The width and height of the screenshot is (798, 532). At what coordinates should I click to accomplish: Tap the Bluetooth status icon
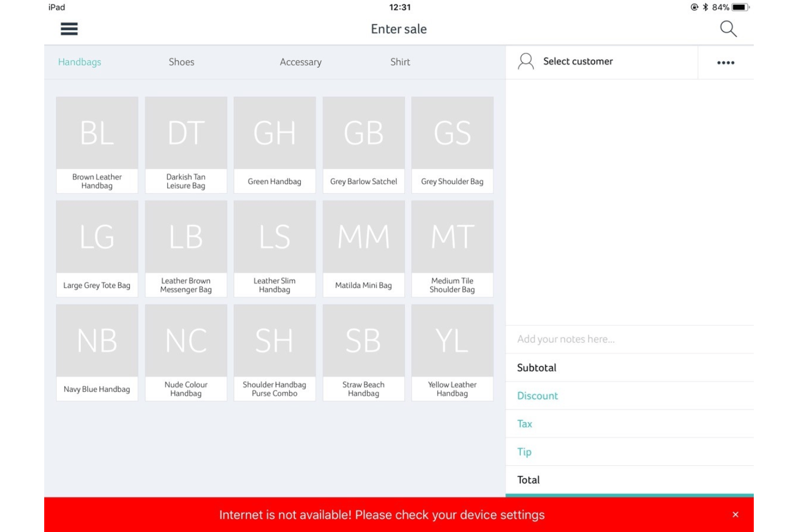tap(705, 7)
